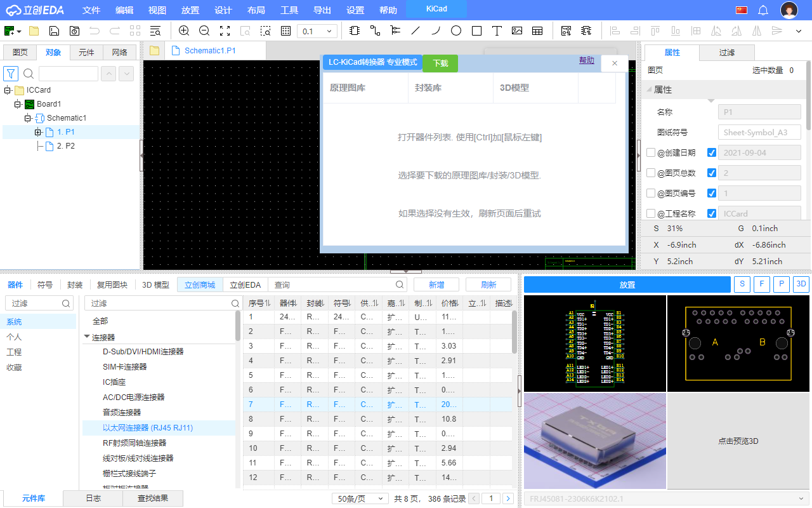The image size is (812, 508).
Task: Click the save icon in the toolbar
Action: (54, 30)
